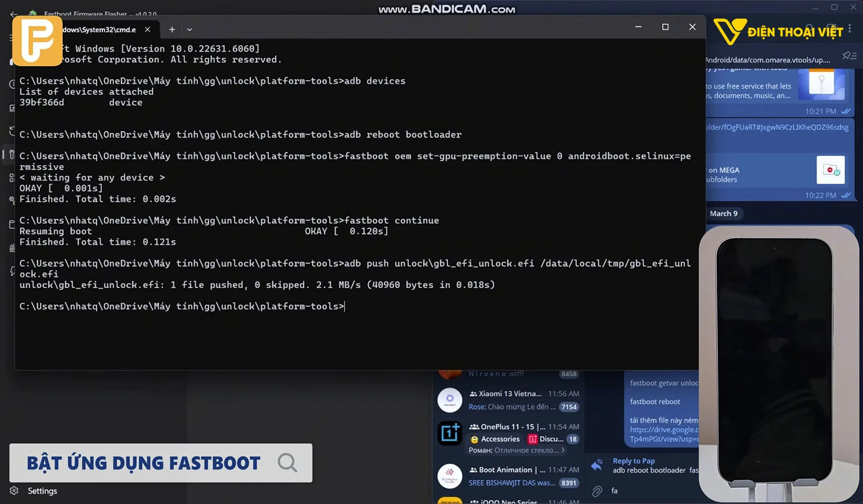Open the attachment paperclip icon in Telegram
Screen dimensions: 863x504
pyautogui.click(x=597, y=491)
